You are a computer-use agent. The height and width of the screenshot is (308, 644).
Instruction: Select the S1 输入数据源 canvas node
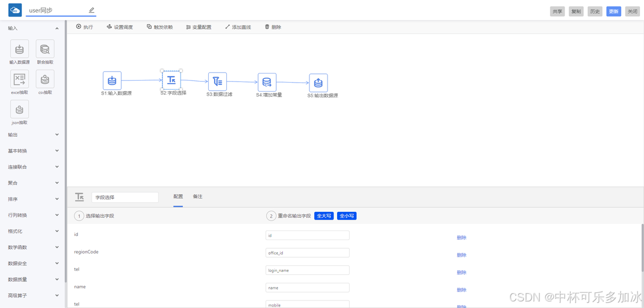tap(112, 81)
